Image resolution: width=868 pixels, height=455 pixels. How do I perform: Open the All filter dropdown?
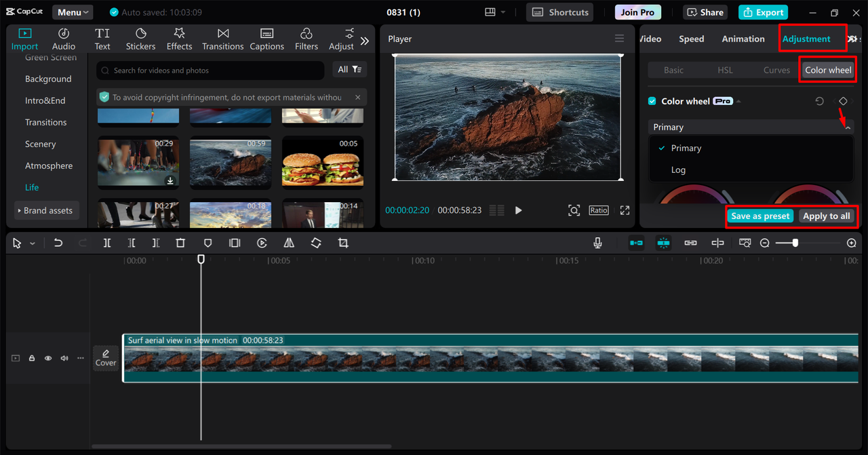pos(349,70)
